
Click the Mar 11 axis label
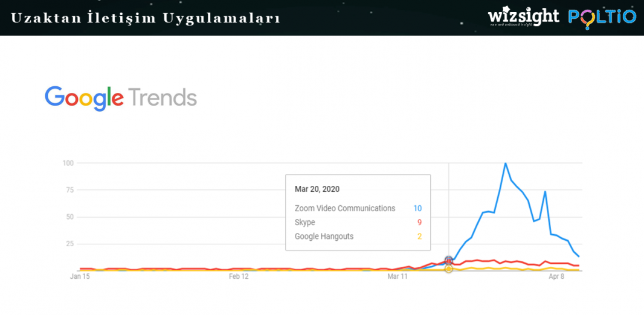click(x=398, y=277)
